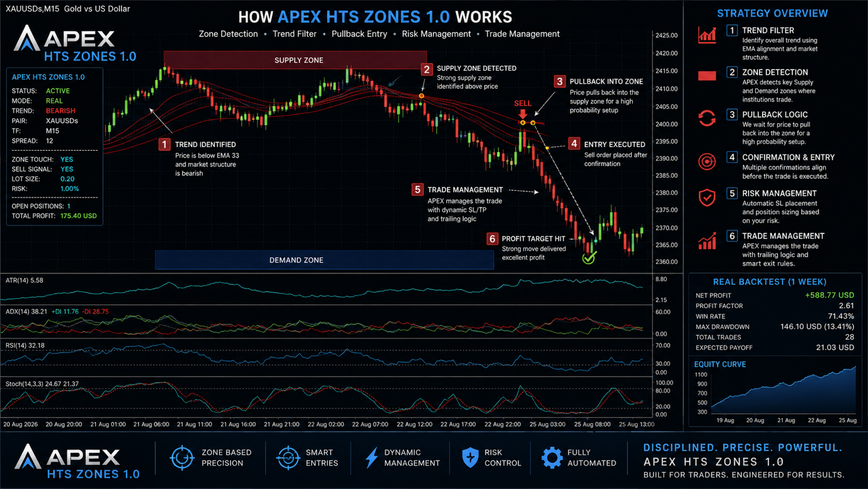Click the Dynamic Management lightning bolt icon
The height and width of the screenshot is (489, 868).
coord(372,458)
